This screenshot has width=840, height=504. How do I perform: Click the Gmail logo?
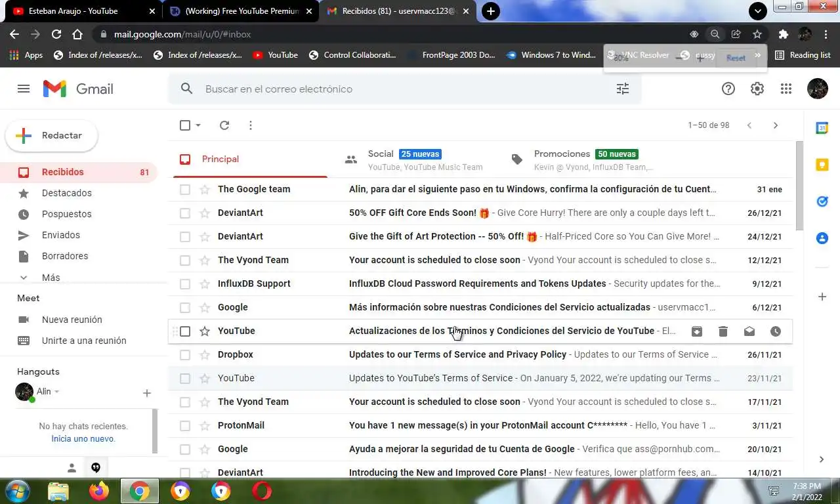coord(78,89)
